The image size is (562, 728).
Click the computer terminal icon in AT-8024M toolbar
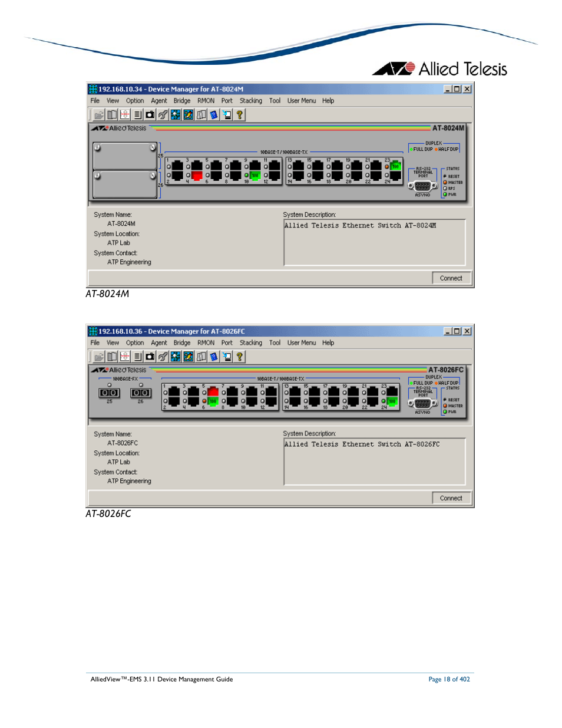pos(227,115)
